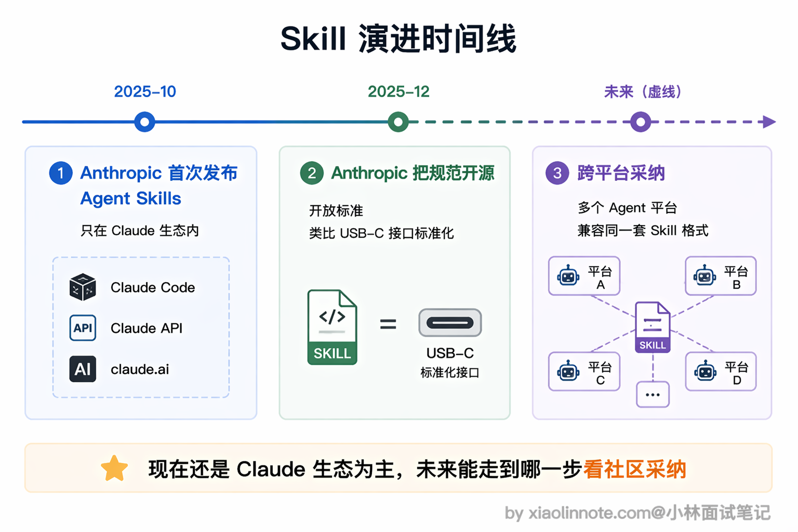
Task: Click the Claude Code cube icon
Action: pyautogui.click(x=83, y=287)
